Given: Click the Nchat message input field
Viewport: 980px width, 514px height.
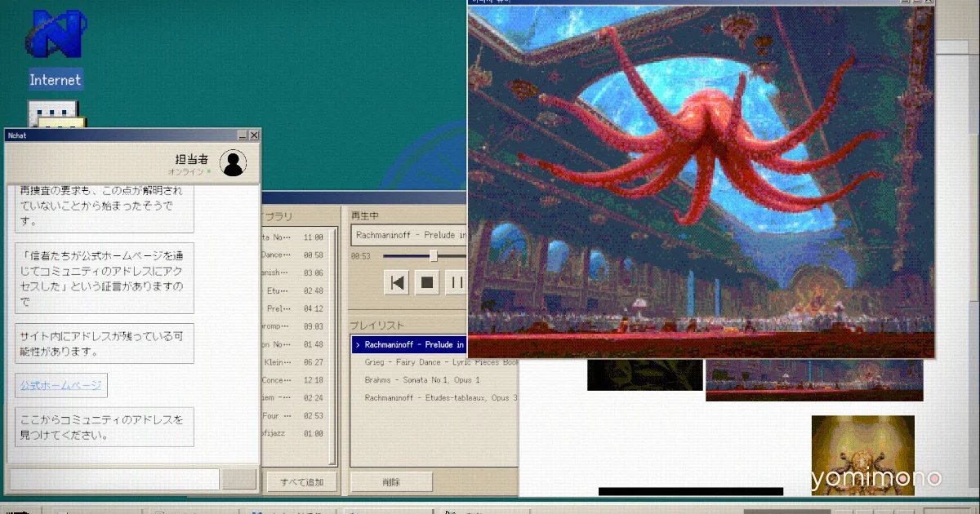Looking at the screenshot, I should 114,479.
